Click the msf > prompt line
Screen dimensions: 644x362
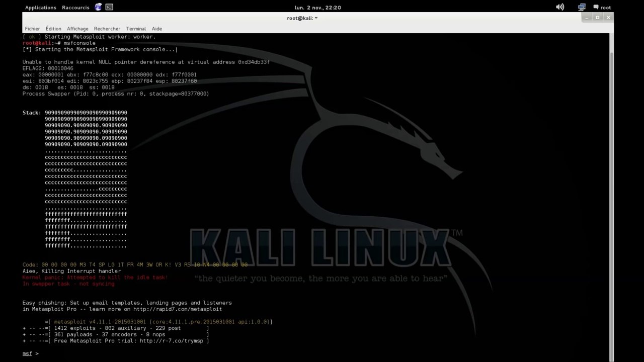point(31,353)
